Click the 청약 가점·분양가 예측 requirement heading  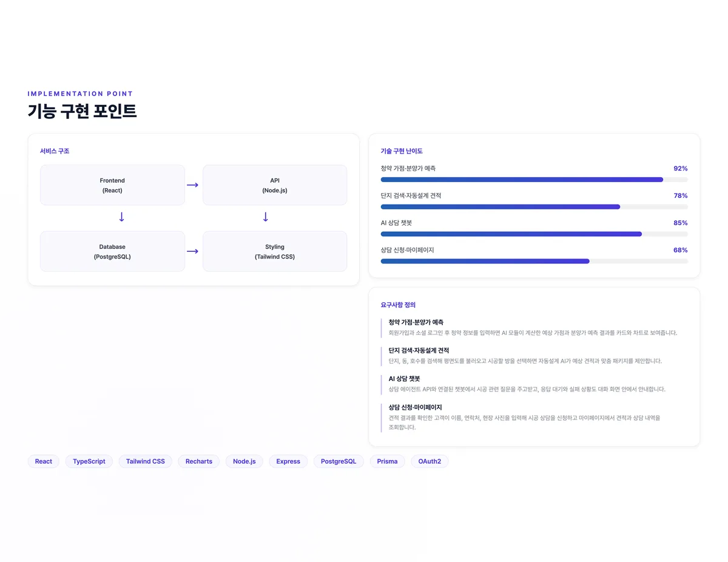(416, 322)
